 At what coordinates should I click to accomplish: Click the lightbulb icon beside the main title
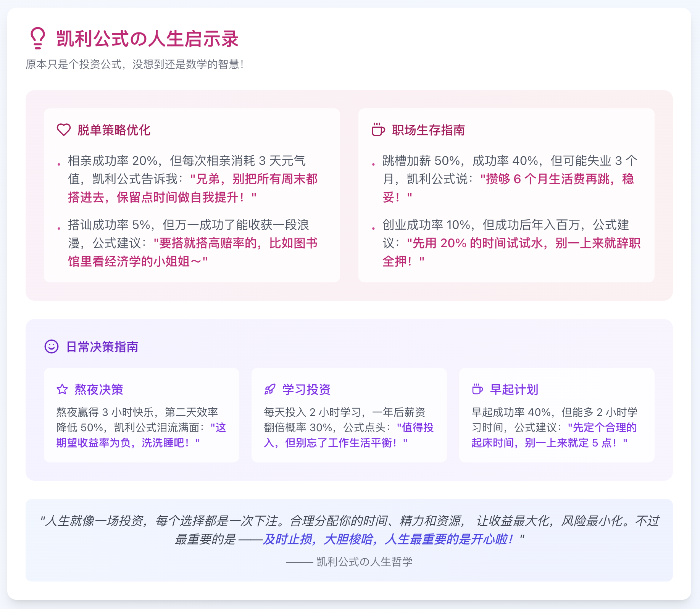click(38, 38)
